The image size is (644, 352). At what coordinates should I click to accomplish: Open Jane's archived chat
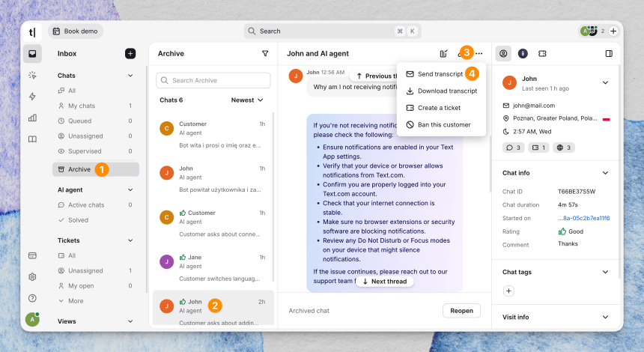[x=213, y=268]
